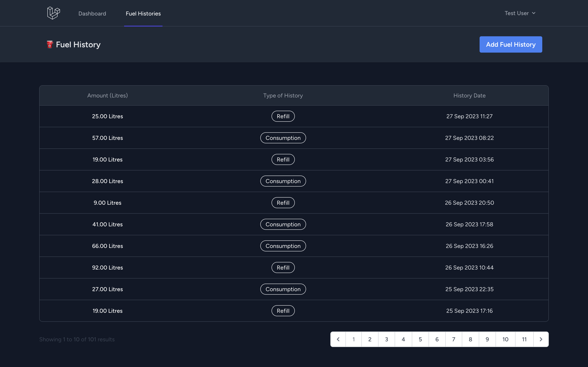
Task: Click the Refill badge on 25.00 Litres row
Action: 283,116
